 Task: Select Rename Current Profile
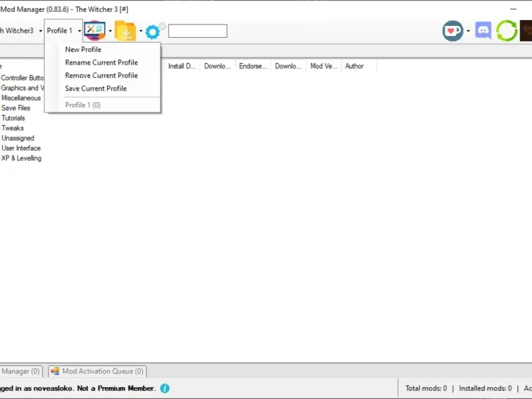tap(102, 63)
